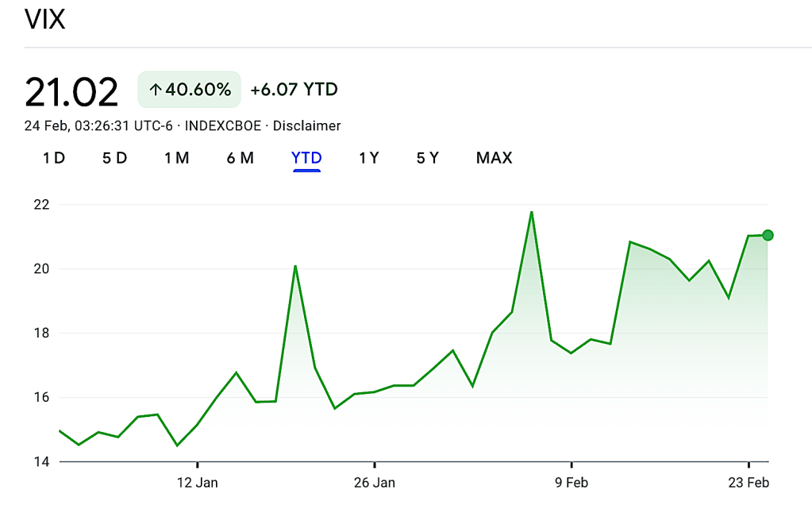Image resolution: width=812 pixels, height=505 pixels.
Task: Switch to the 1D time range
Action: pos(54,158)
